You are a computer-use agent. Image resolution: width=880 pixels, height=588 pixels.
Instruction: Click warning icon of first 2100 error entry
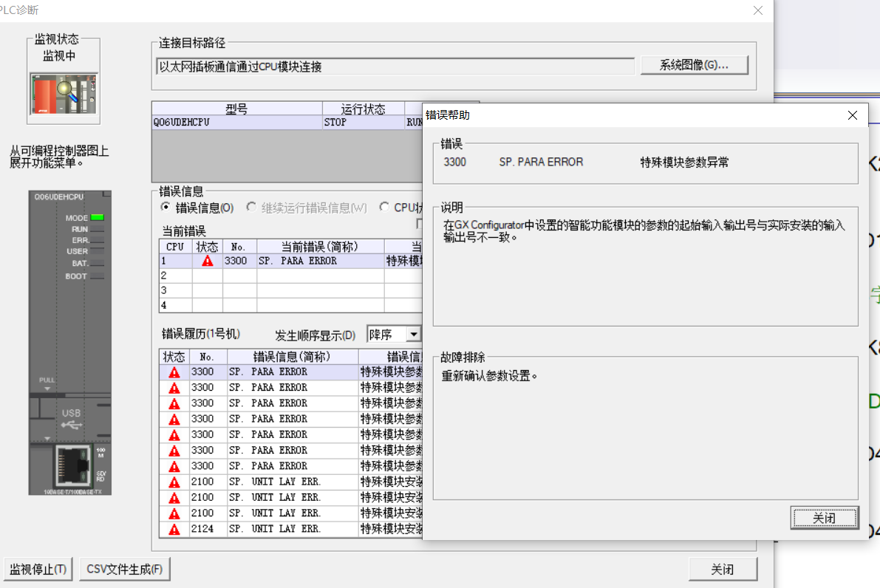[174, 482]
